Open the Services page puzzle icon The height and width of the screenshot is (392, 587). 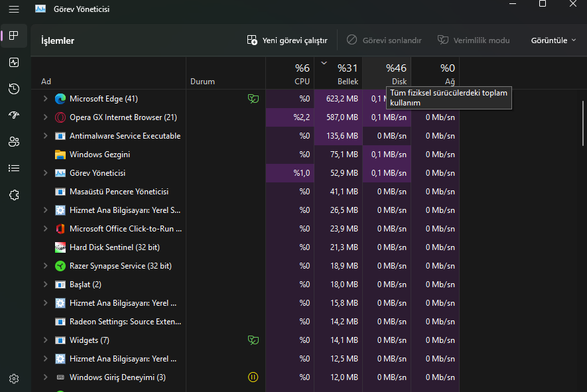point(14,195)
